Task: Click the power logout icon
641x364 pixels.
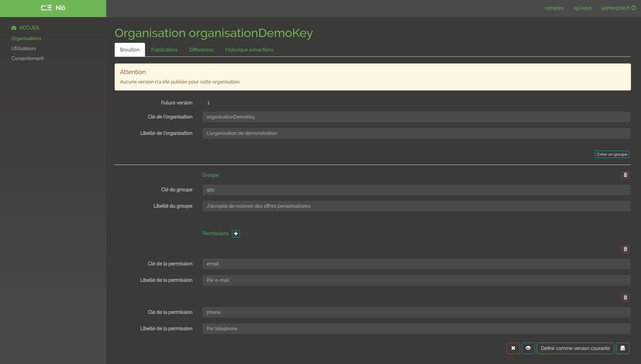Action: coord(634,8)
